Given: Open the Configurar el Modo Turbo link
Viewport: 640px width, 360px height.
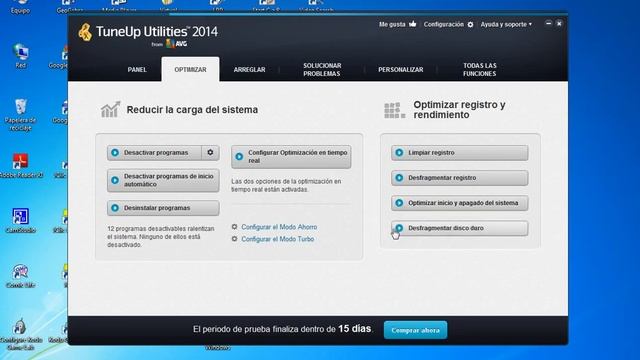Looking at the screenshot, I should pyautogui.click(x=278, y=239).
